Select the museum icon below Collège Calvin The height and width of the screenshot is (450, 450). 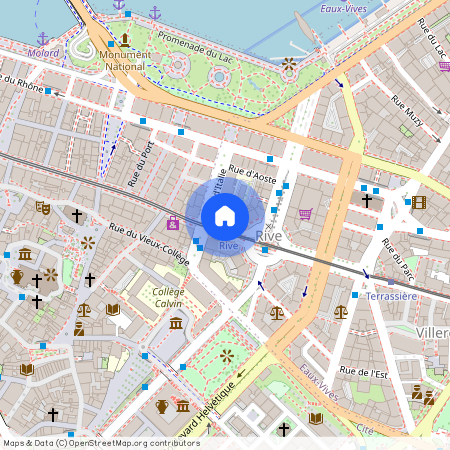[x=176, y=323]
